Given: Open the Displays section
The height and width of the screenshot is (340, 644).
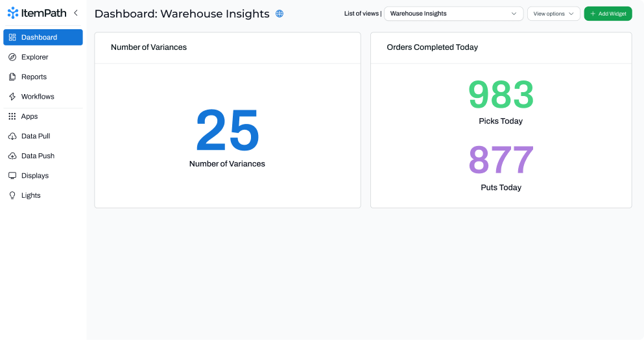Looking at the screenshot, I should pos(43,176).
